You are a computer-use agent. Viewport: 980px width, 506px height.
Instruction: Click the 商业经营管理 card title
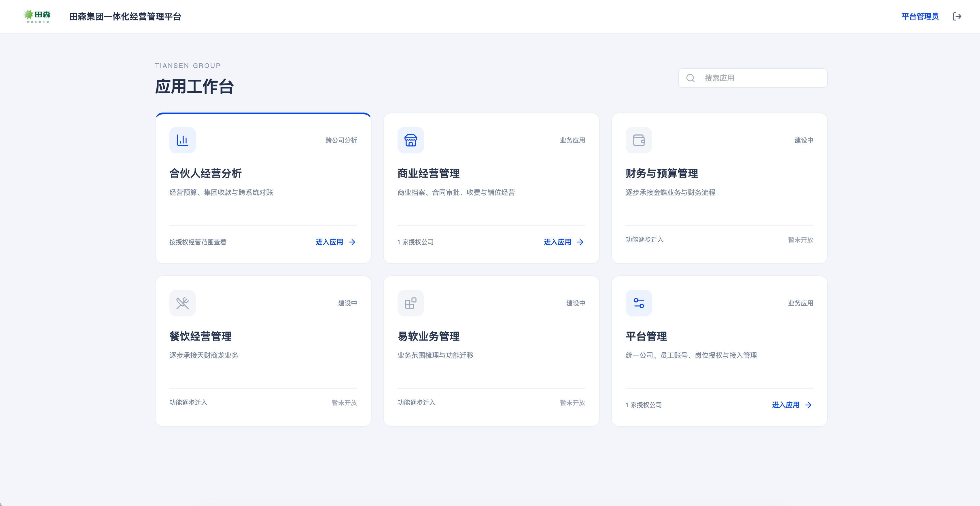tap(428, 173)
